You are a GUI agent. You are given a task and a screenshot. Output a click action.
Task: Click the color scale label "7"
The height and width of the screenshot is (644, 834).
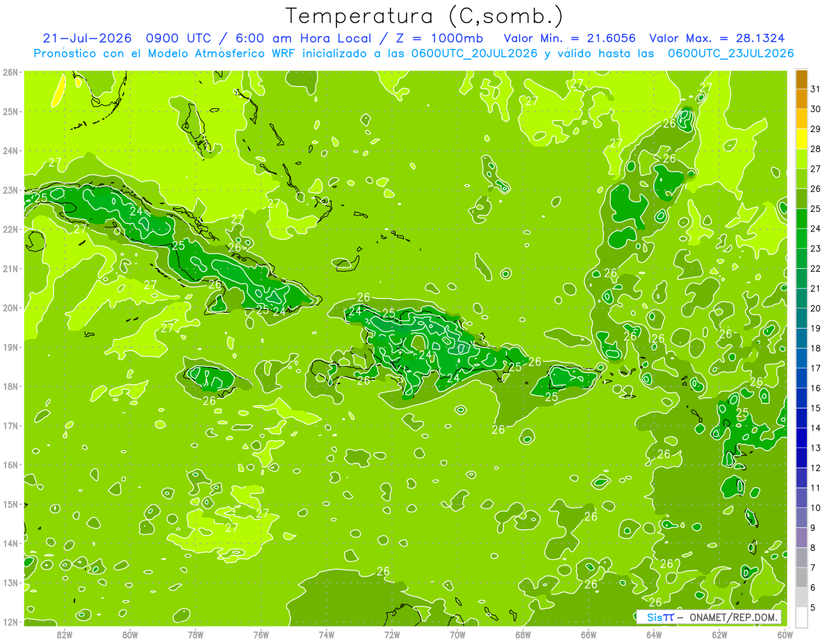pos(813,568)
